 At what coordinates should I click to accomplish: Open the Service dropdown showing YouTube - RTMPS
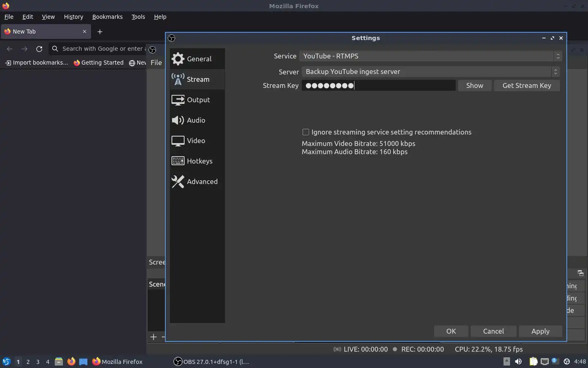pos(430,56)
